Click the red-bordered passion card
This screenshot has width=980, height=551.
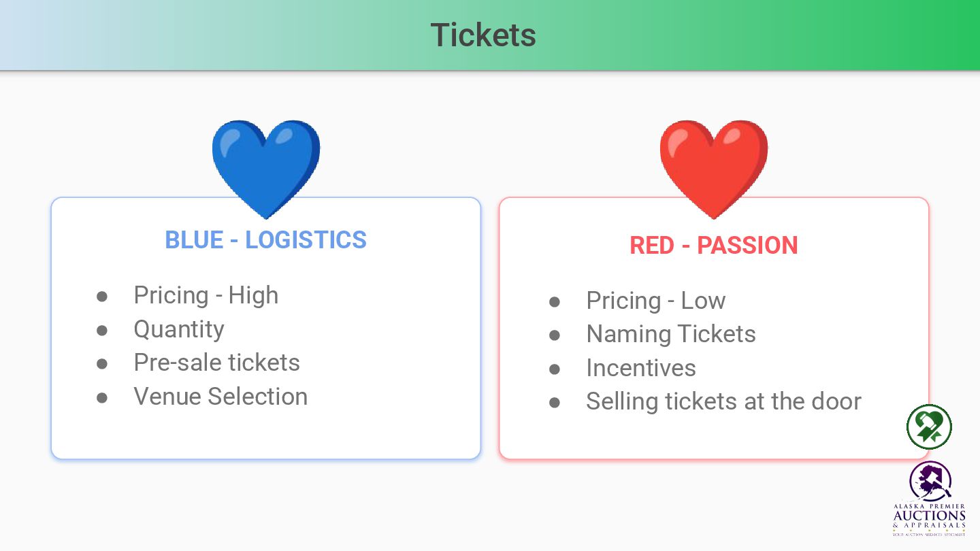tap(714, 329)
